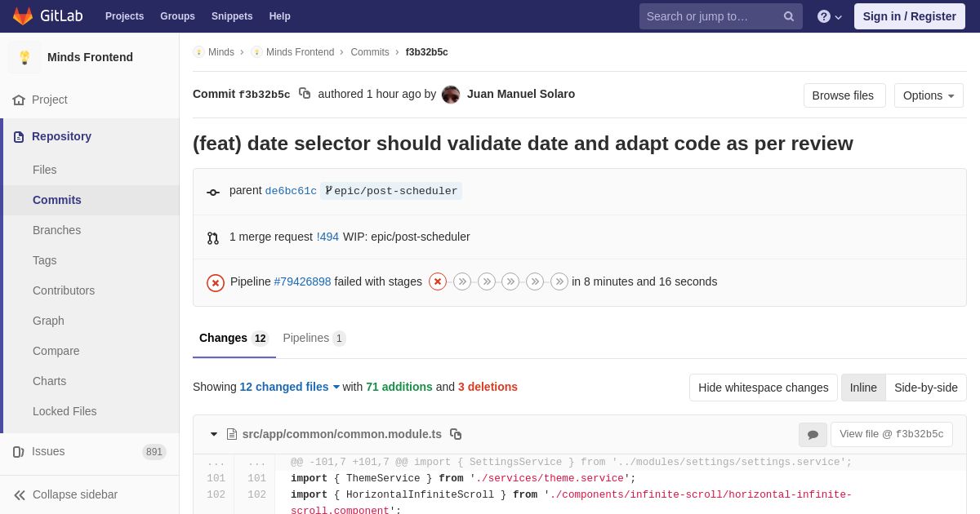The height and width of the screenshot is (514, 980).
Task: Open the Issues sidebar item
Action: click(x=48, y=451)
